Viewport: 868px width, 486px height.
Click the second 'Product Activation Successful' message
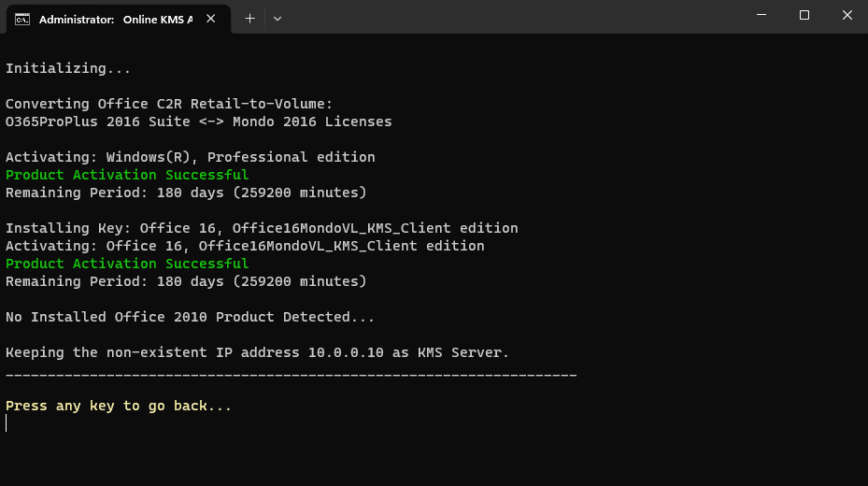(x=127, y=264)
